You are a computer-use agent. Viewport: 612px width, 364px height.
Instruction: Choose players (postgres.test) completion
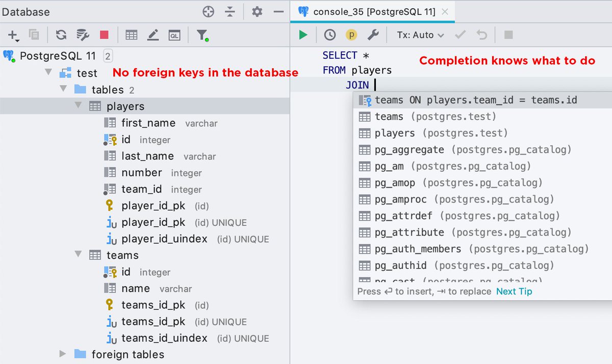(482, 133)
